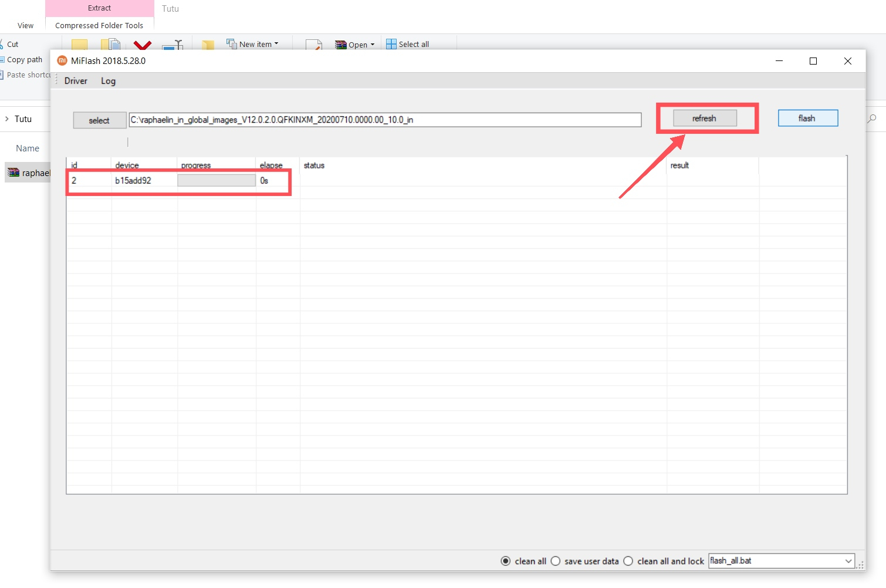The image size is (886, 588).
Task: Click the flash button in MiFlash
Action: point(807,118)
